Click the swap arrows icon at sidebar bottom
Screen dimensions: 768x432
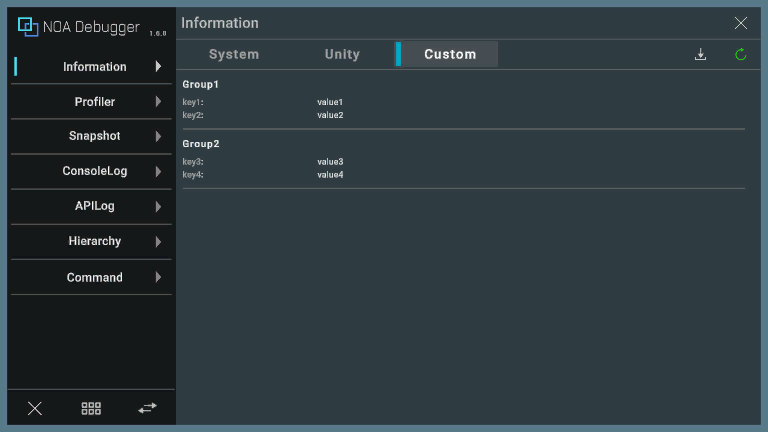[147, 408]
